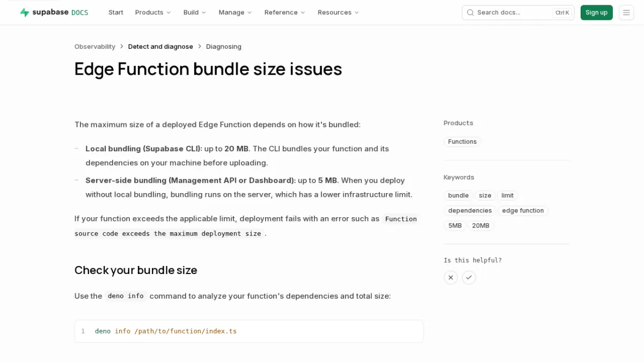The width and height of the screenshot is (644, 362).
Task: Focus the Search docs field
Action: click(518, 12)
